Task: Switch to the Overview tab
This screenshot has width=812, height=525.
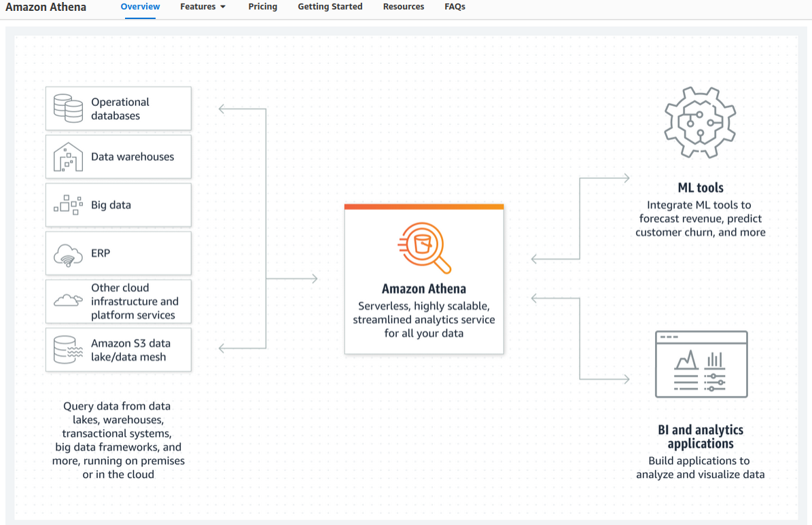Action: tap(140, 6)
